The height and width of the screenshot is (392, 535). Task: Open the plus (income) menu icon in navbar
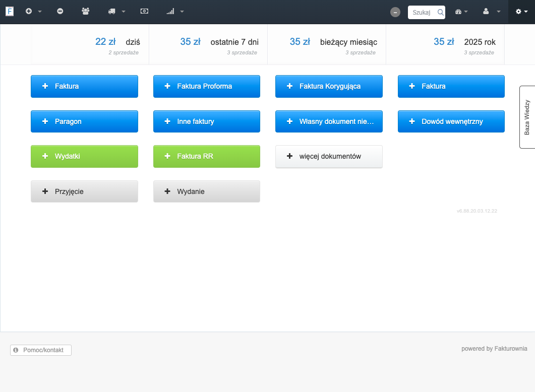point(29,11)
